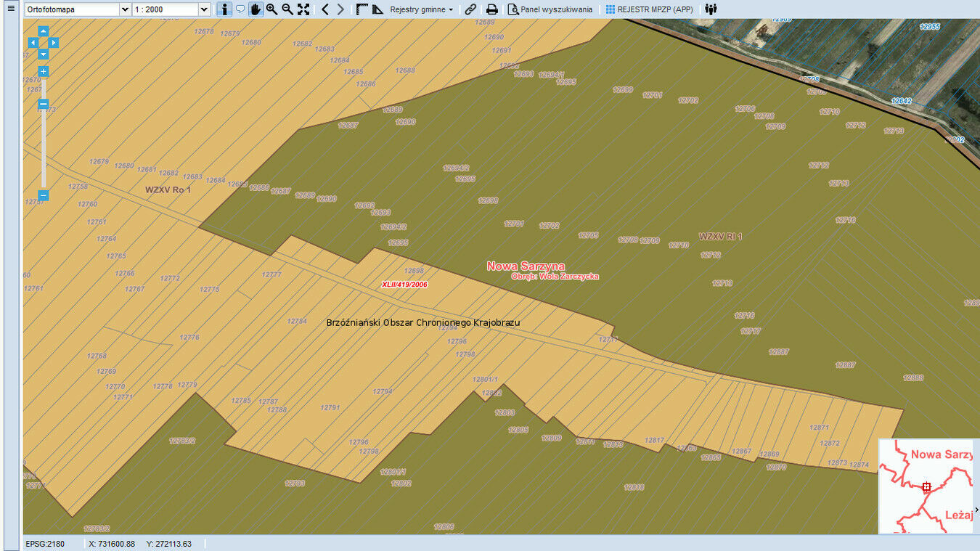The height and width of the screenshot is (551, 980).
Task: Click the zoom slider handle
Action: (44, 105)
